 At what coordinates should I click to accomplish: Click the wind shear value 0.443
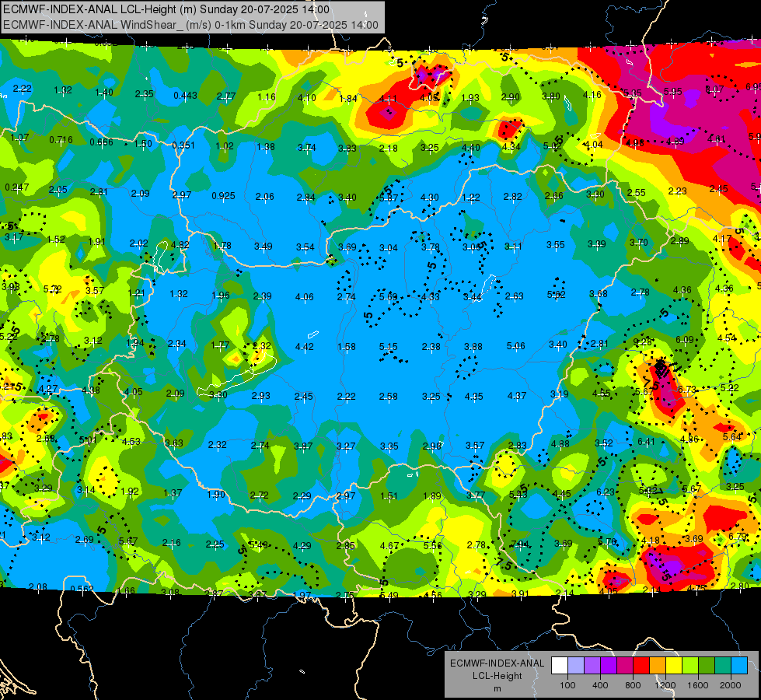186,96
